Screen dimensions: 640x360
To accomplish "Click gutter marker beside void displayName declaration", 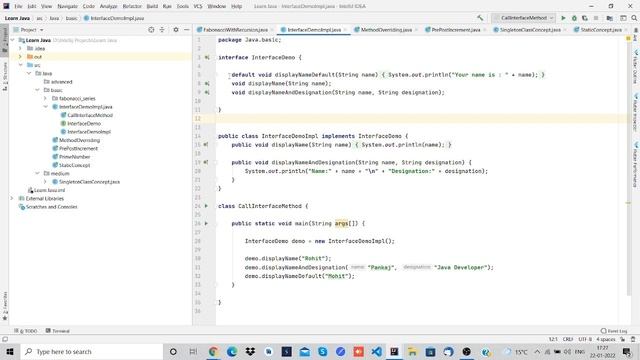I will [207, 84].
